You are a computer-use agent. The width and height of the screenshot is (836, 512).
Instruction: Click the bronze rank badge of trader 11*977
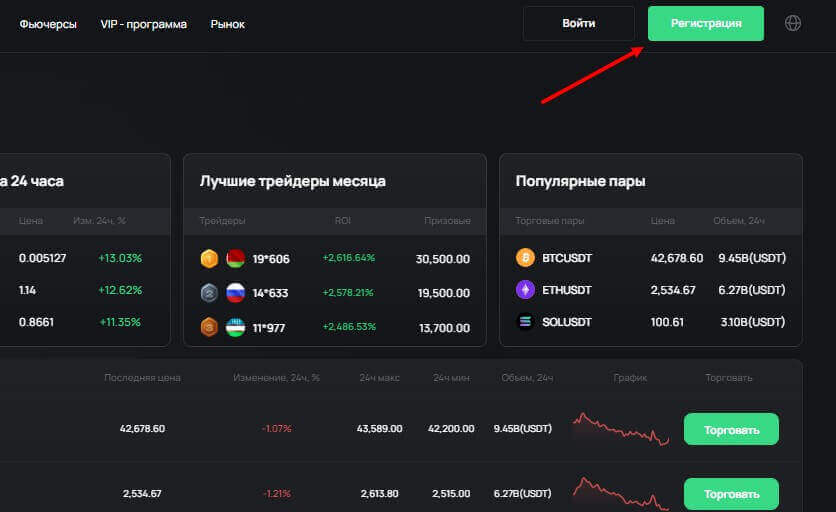pos(209,327)
